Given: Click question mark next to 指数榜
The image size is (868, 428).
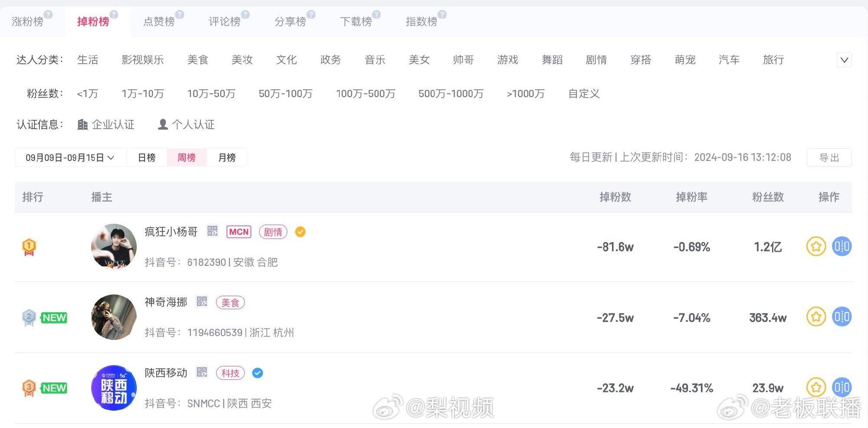Looking at the screenshot, I should click(442, 15).
